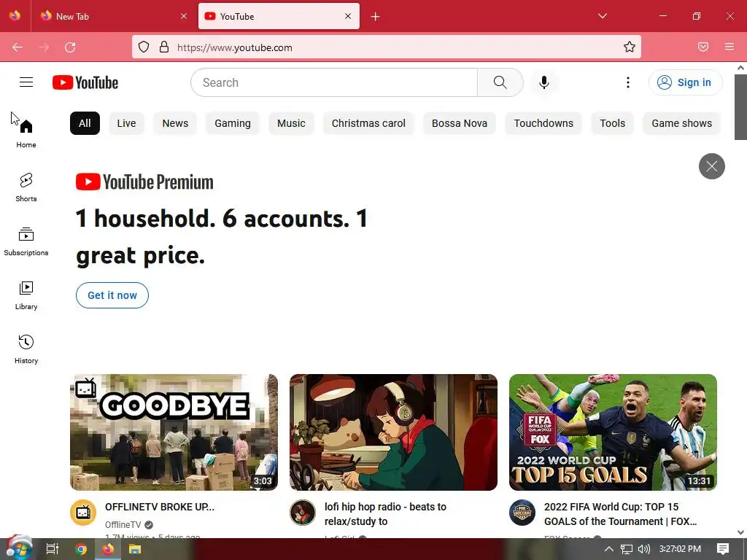
Task: Open the Save to Pocket icon
Action: point(703,47)
